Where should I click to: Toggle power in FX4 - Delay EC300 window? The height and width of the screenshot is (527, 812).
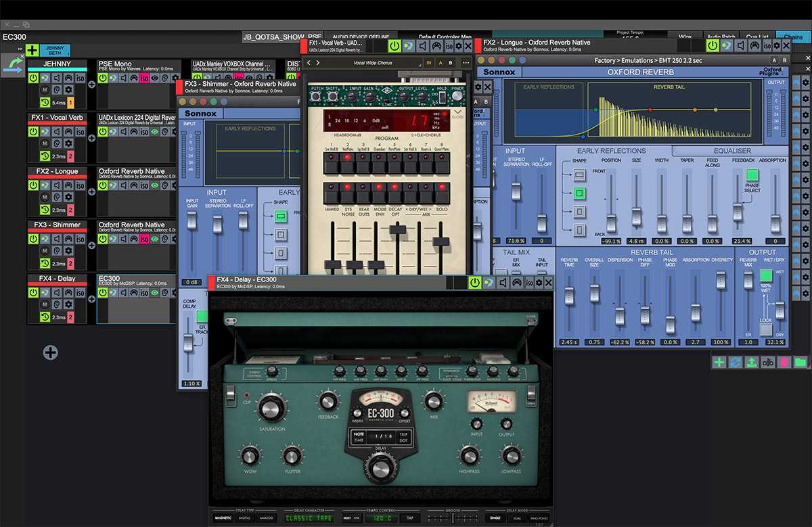[476, 282]
